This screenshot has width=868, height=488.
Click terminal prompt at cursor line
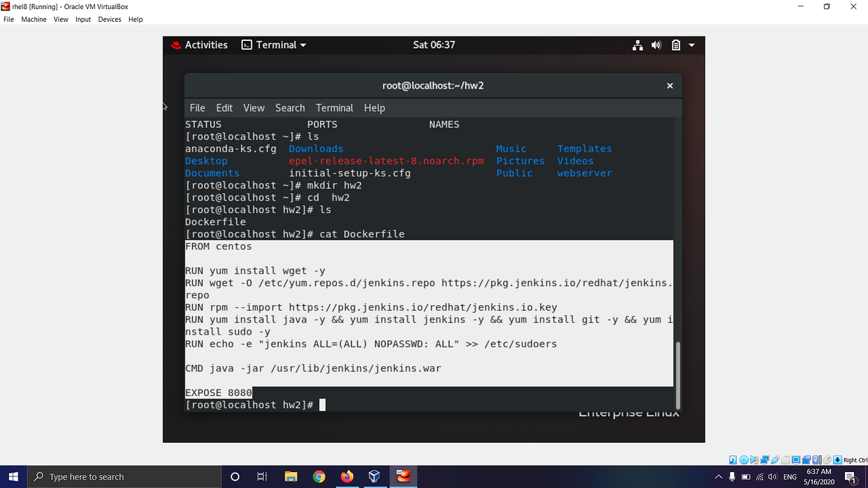(x=255, y=405)
